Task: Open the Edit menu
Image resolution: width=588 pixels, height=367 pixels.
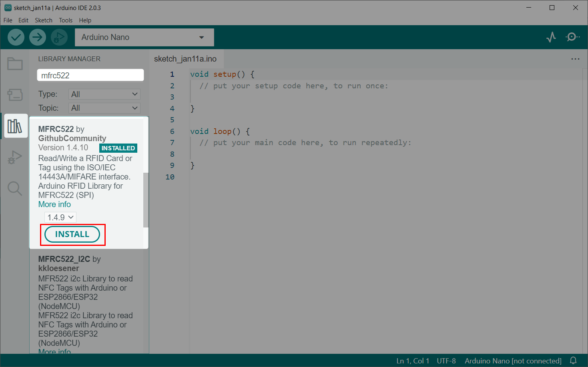Action: (x=23, y=20)
